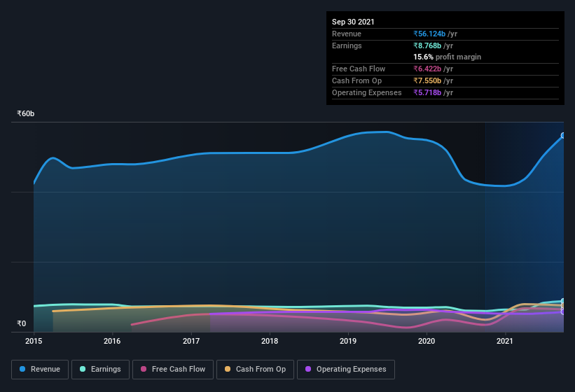This screenshot has width=575, height=392.
Task: Click the ₹0 y-axis label
Action: tap(22, 323)
